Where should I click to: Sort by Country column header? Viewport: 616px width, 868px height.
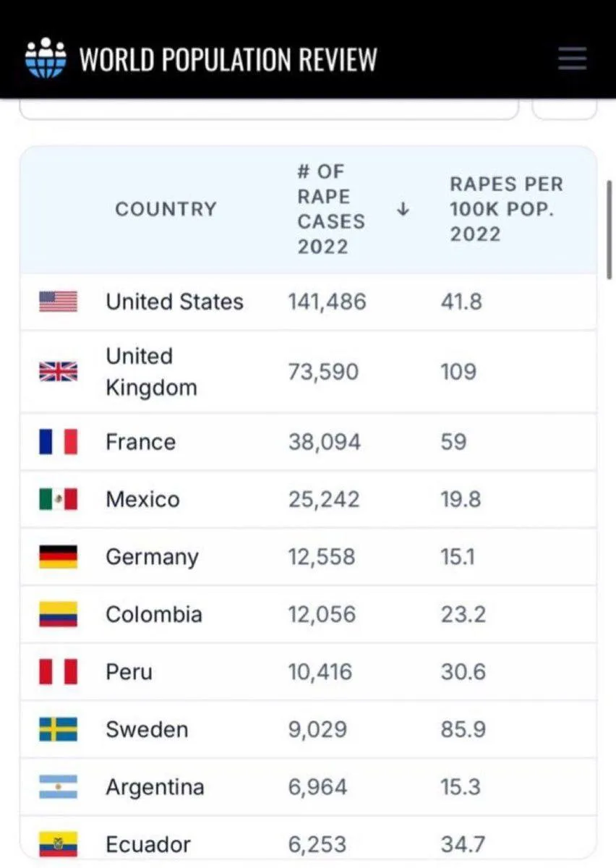point(166,210)
